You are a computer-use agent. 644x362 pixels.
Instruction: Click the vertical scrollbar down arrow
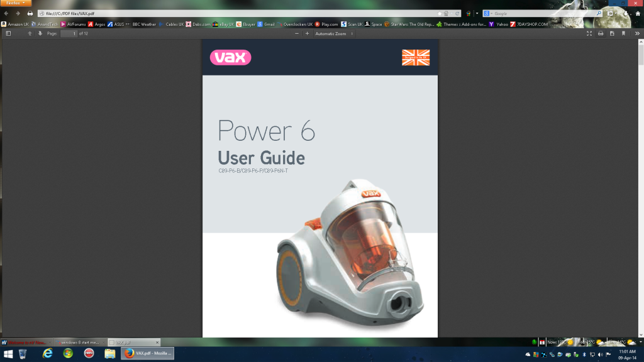(x=641, y=334)
